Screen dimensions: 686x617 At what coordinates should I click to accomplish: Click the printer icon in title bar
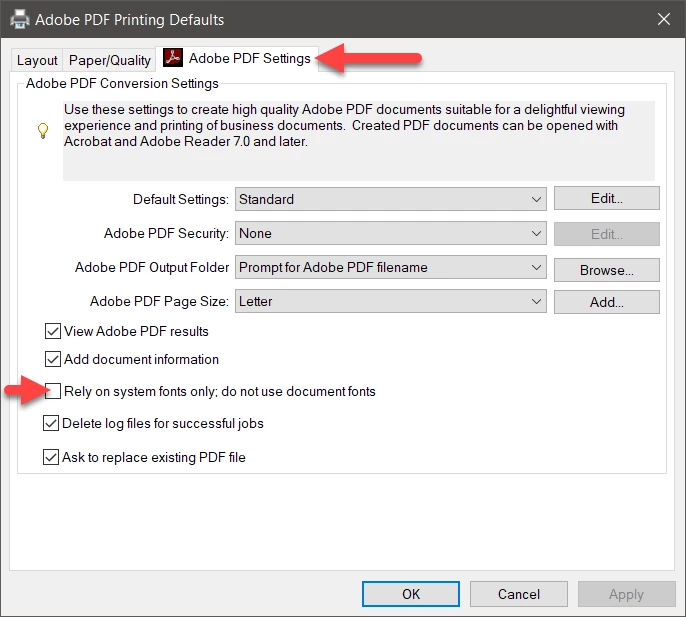(x=20, y=19)
